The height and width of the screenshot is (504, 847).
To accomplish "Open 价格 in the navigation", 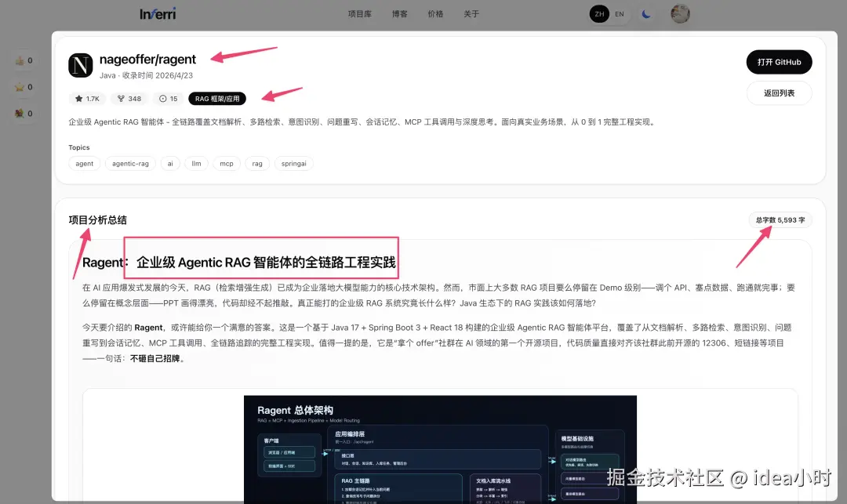I will pyautogui.click(x=435, y=14).
